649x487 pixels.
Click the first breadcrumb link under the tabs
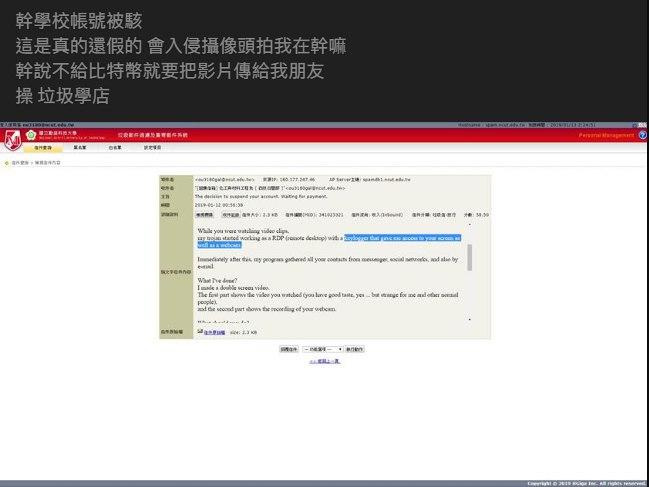click(20, 163)
